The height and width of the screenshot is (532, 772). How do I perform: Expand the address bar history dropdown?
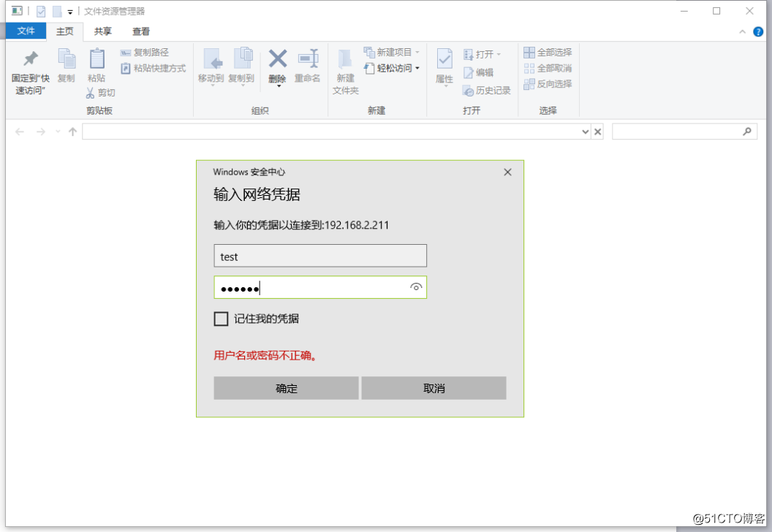pyautogui.click(x=585, y=132)
